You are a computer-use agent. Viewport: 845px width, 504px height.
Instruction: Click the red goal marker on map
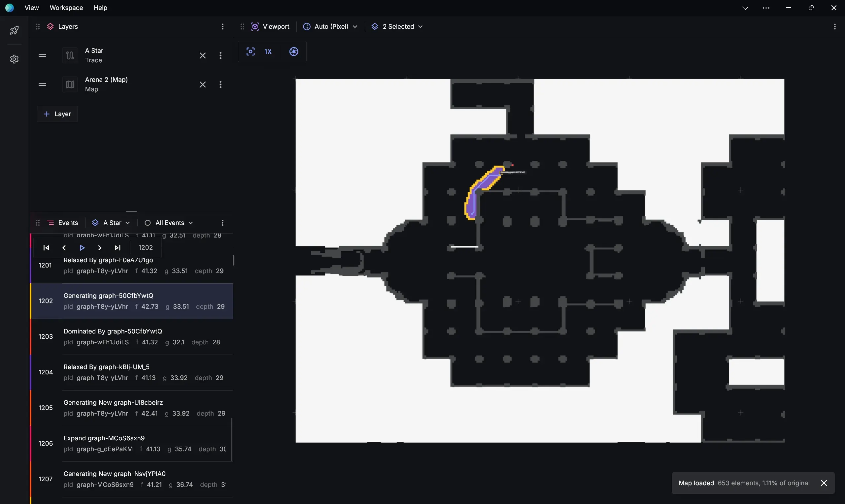pos(512,165)
